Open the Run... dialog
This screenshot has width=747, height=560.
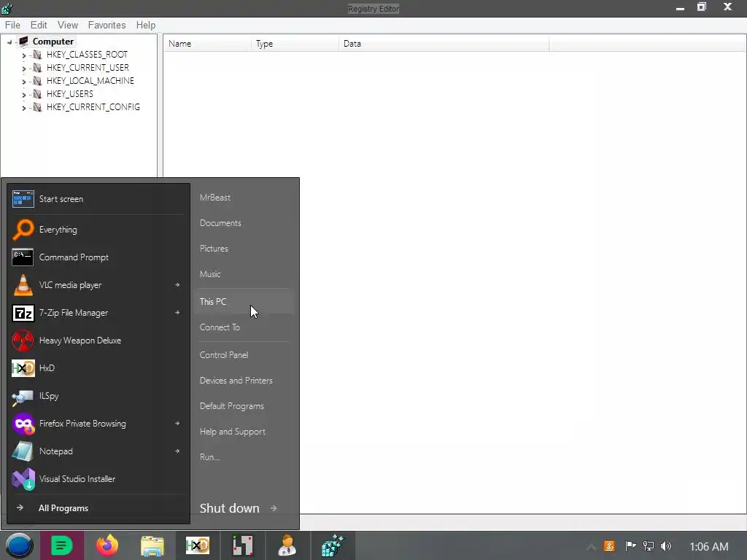[210, 457]
